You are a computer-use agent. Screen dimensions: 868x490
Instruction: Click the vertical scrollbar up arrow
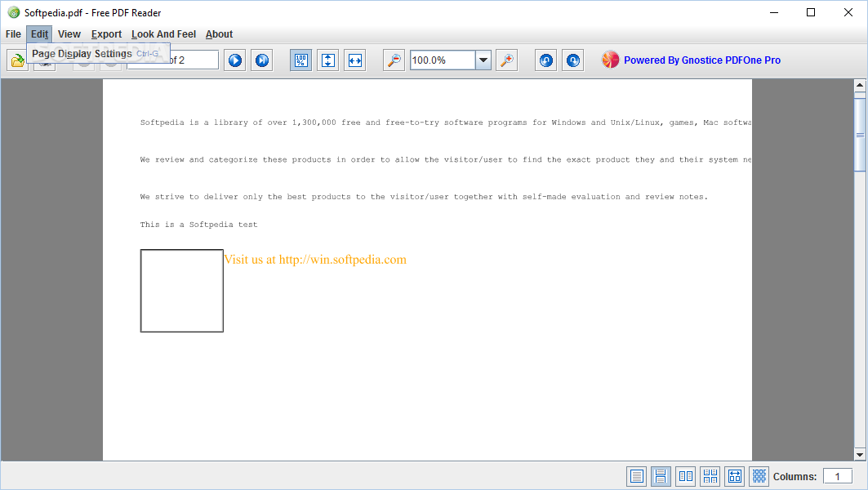point(860,85)
